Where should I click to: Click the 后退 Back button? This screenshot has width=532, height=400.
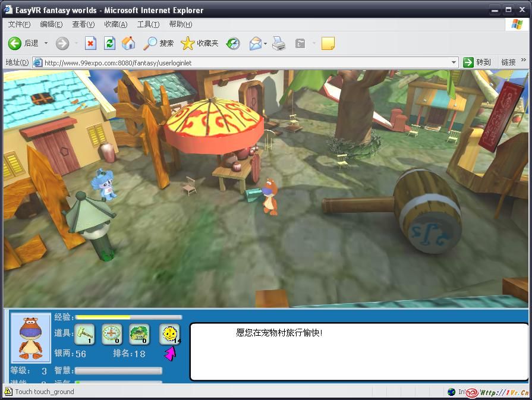coord(23,43)
